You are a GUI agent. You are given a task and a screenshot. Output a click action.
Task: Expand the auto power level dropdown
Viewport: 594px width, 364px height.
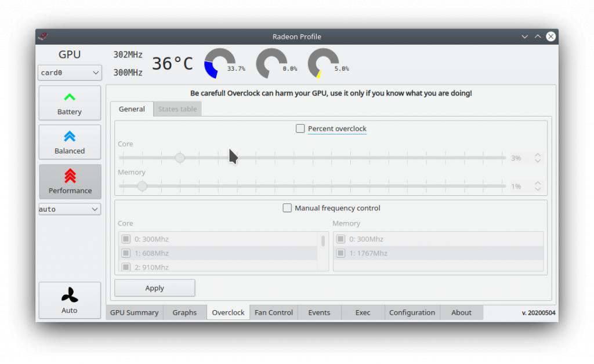[70, 209]
